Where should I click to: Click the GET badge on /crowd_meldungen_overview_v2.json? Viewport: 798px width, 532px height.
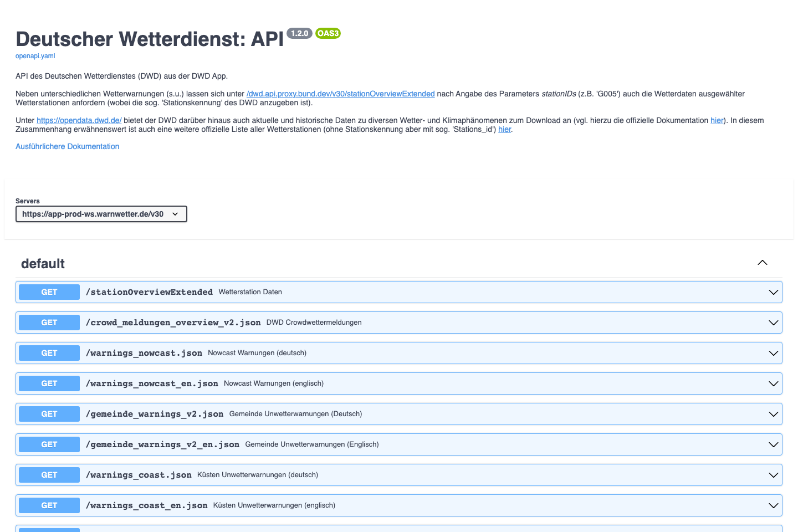[49, 323]
